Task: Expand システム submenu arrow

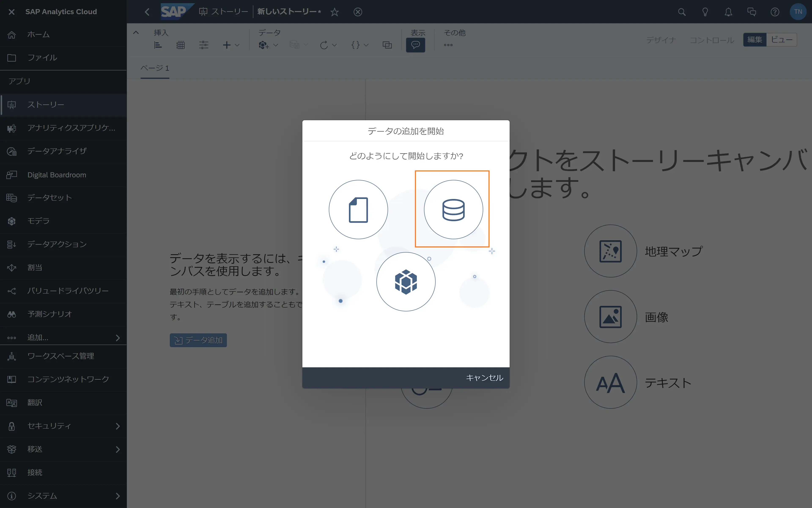Action: click(x=117, y=496)
